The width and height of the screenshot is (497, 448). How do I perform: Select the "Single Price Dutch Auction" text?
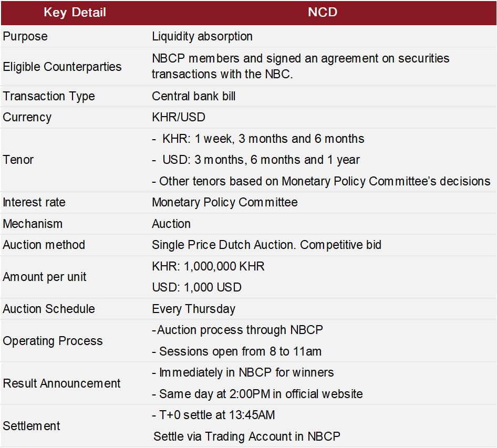[x=224, y=245]
